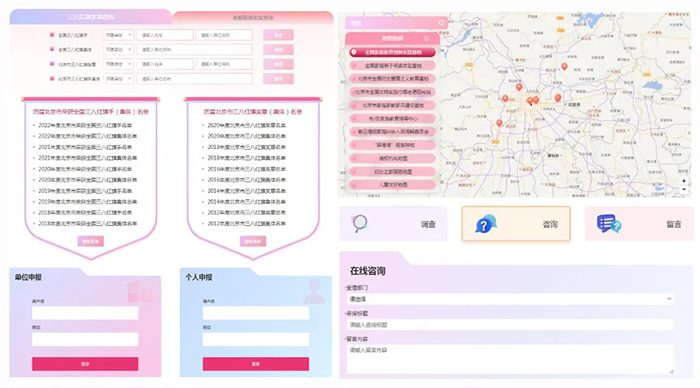Open the 受理部门 请选择 dropdown

(x=510, y=299)
